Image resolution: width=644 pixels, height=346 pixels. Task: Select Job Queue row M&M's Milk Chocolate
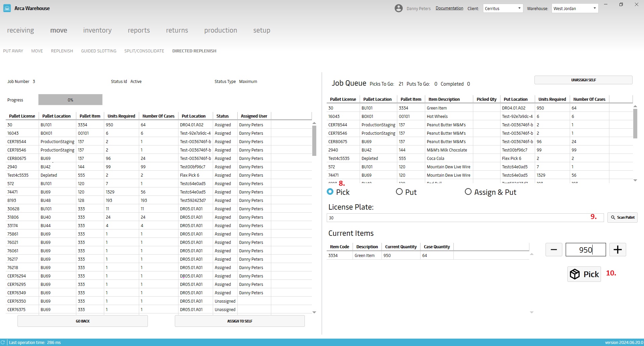click(480, 150)
